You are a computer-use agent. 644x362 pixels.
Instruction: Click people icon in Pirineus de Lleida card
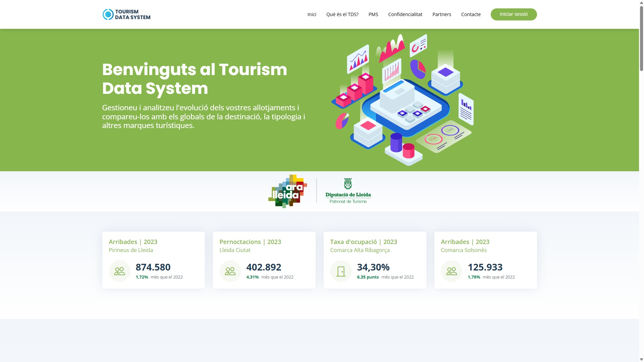click(x=119, y=271)
